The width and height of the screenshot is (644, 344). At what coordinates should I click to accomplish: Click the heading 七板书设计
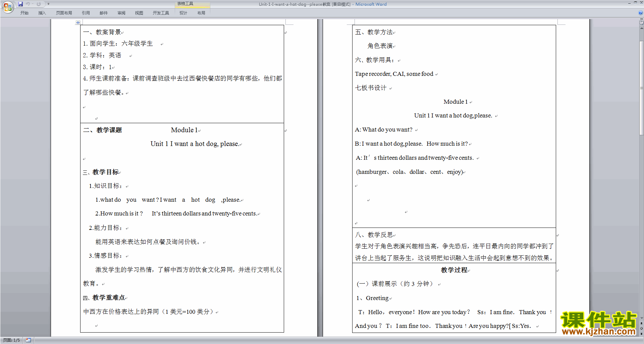coord(371,88)
